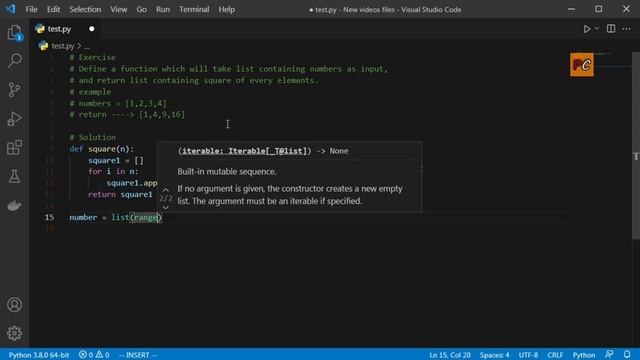Image resolution: width=640 pixels, height=360 pixels.
Task: Open the Selection menu
Action: point(85,9)
